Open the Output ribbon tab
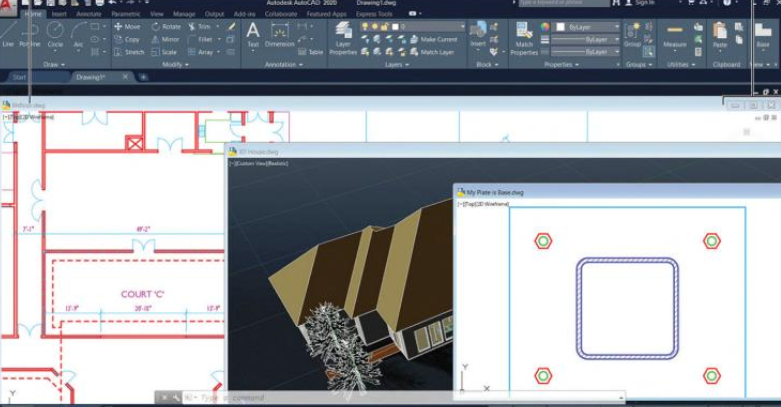This screenshot has width=781, height=407. 214,14
